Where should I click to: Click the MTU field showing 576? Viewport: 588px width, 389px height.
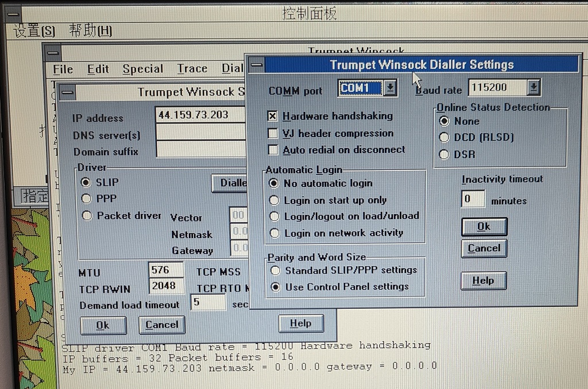click(x=166, y=270)
